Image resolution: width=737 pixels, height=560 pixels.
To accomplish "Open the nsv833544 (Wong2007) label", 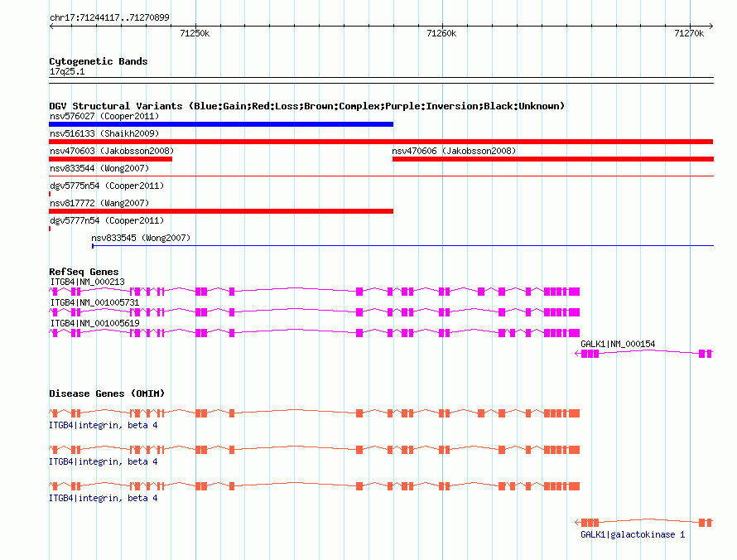I will (x=99, y=168).
